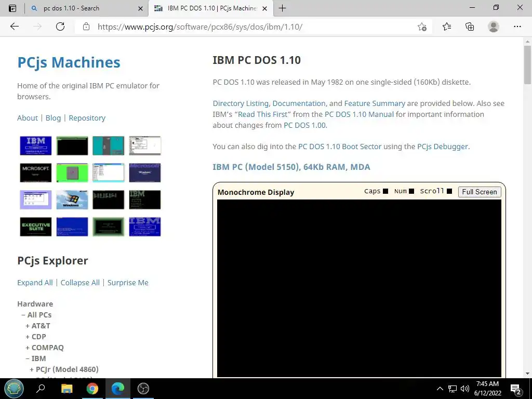Open the MICROSOFT black screen thumbnail
The width and height of the screenshot is (532, 399).
36,172
